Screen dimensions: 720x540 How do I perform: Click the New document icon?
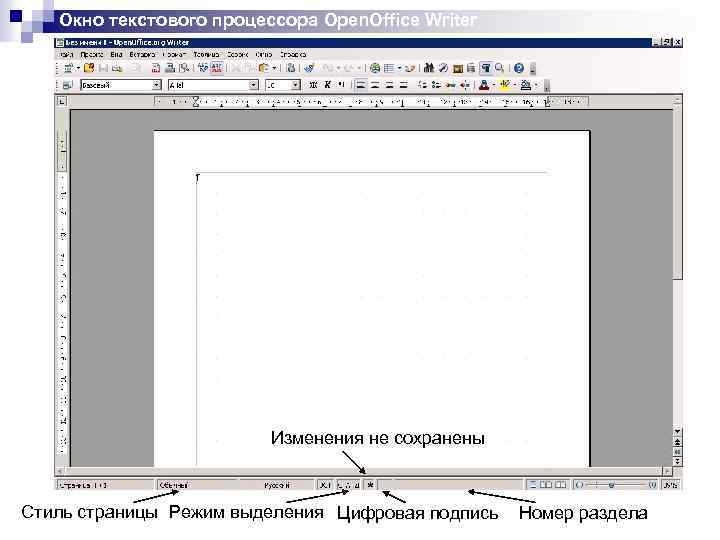[x=69, y=69]
